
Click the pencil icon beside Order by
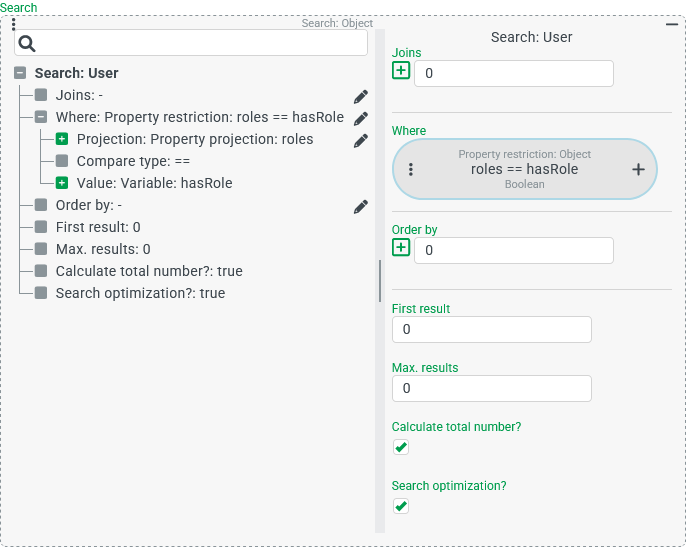(361, 206)
